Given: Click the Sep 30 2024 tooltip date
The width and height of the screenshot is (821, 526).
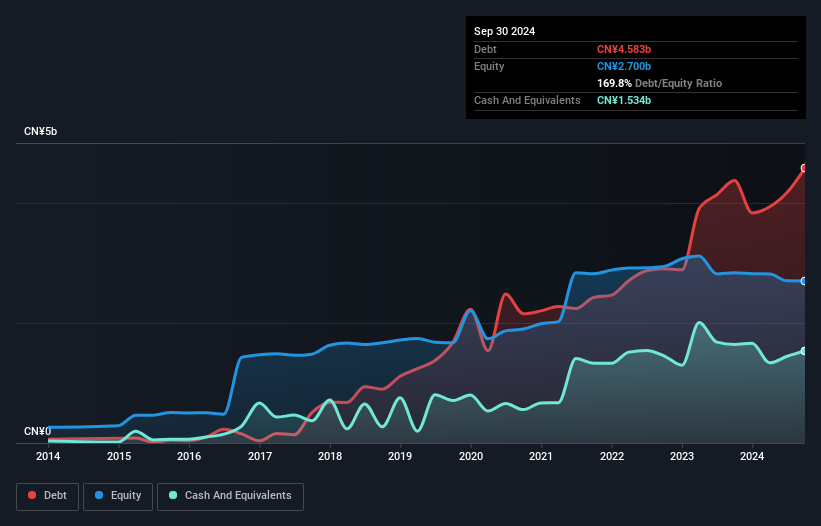Looking at the screenshot, I should click(504, 31).
